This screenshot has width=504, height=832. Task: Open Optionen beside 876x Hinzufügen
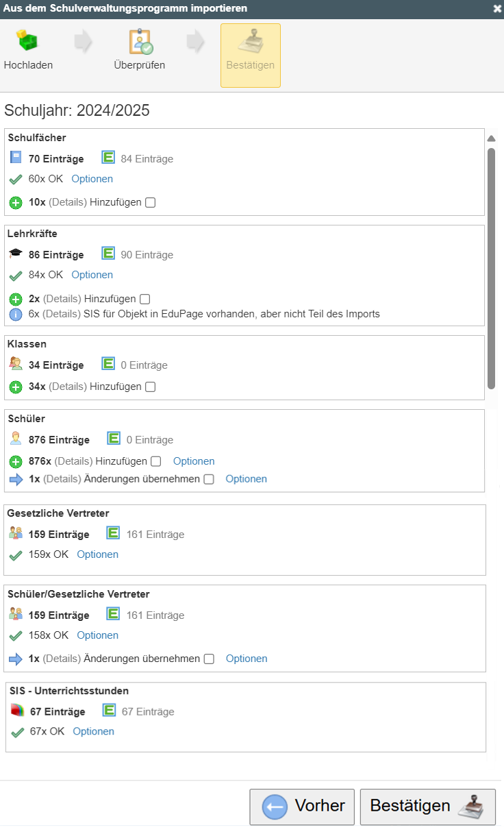click(194, 461)
